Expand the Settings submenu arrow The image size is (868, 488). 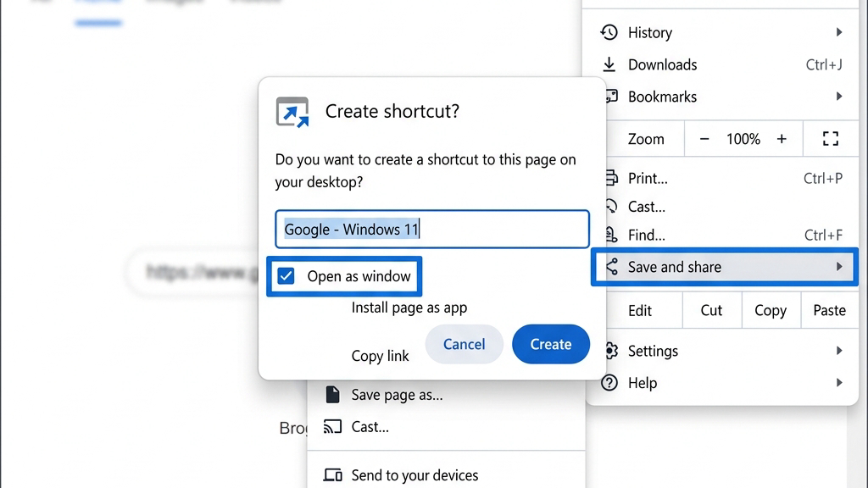tap(839, 350)
